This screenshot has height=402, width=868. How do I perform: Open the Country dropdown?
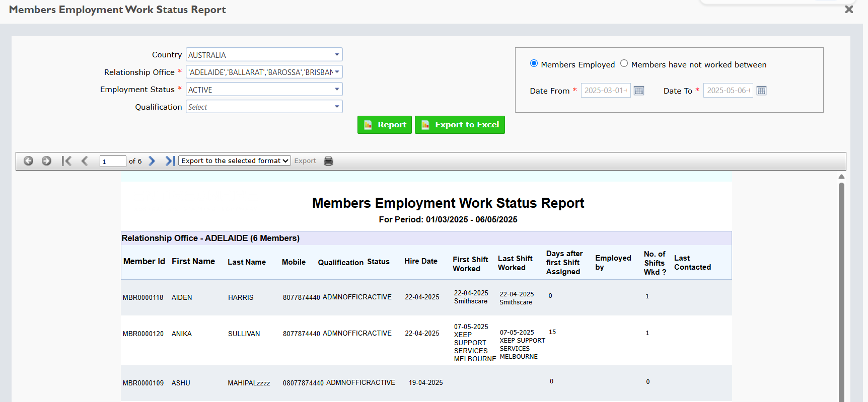coord(264,54)
